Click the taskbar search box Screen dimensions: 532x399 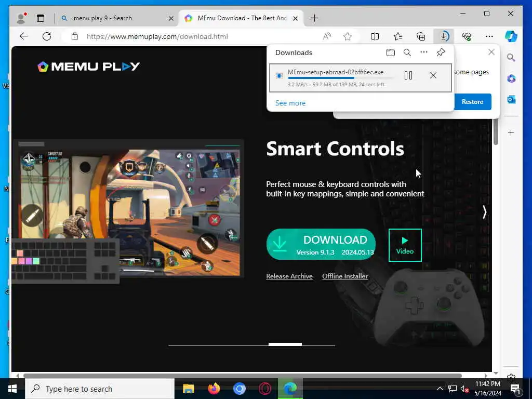(x=100, y=389)
